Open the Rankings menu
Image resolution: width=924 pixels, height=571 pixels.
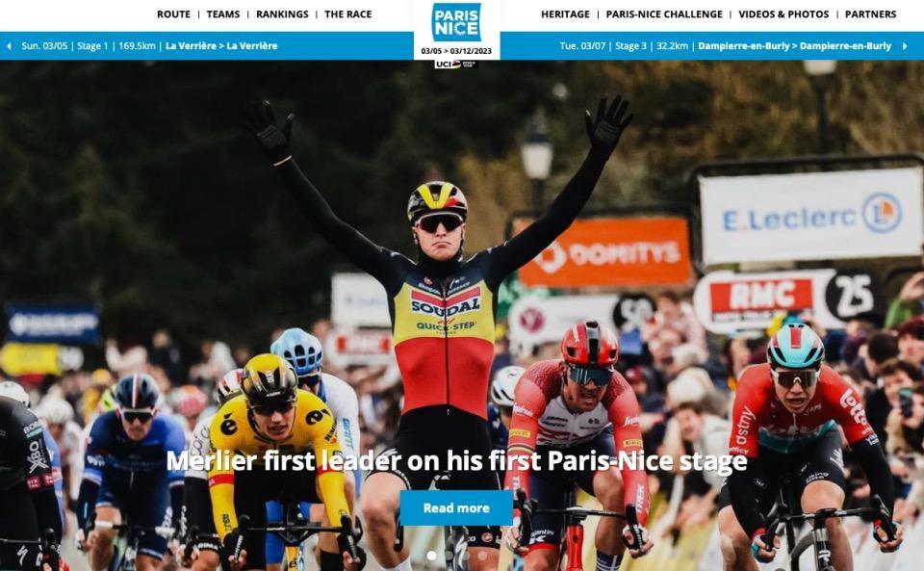282,14
